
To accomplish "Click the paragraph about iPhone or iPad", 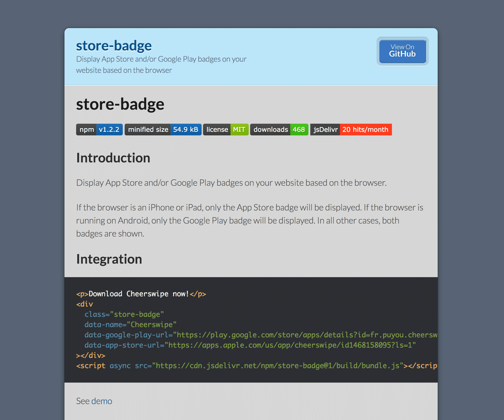I will point(250,221).
